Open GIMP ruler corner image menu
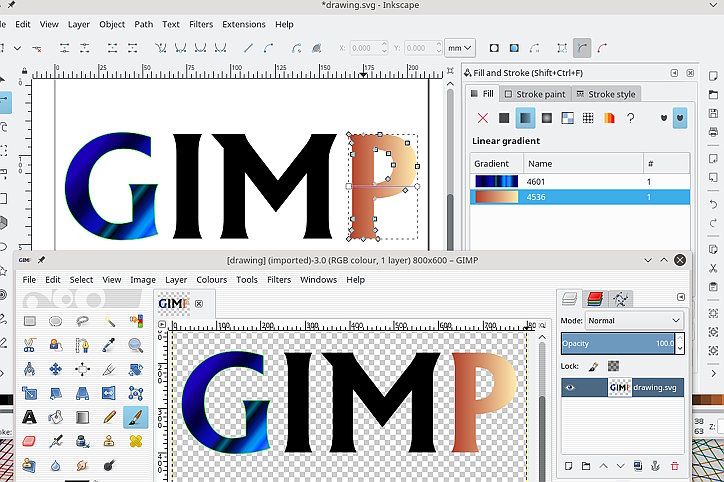This screenshot has height=482, width=724. (x=162, y=325)
